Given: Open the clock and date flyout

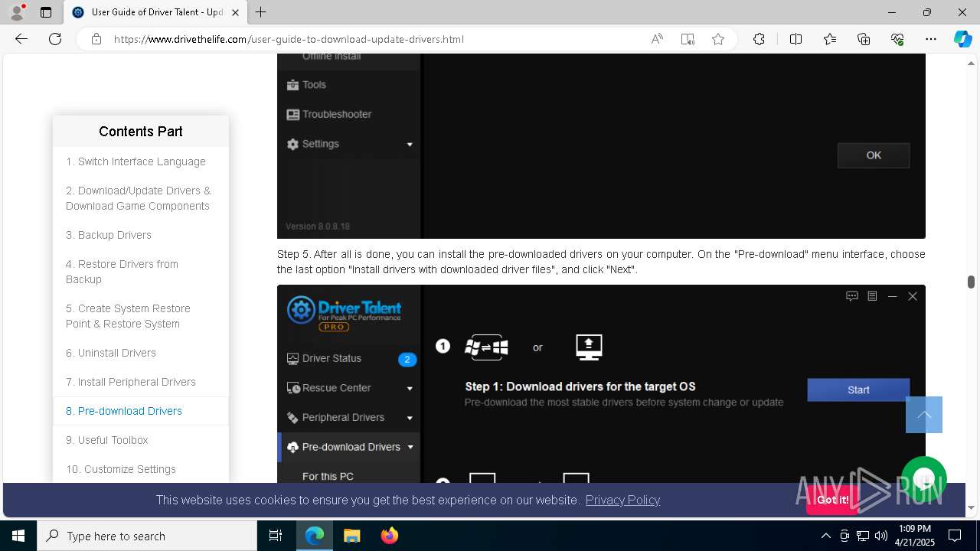Looking at the screenshot, I should 914,536.
